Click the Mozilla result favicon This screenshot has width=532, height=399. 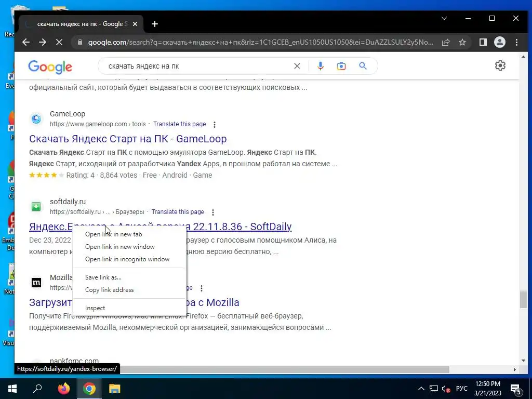click(36, 282)
